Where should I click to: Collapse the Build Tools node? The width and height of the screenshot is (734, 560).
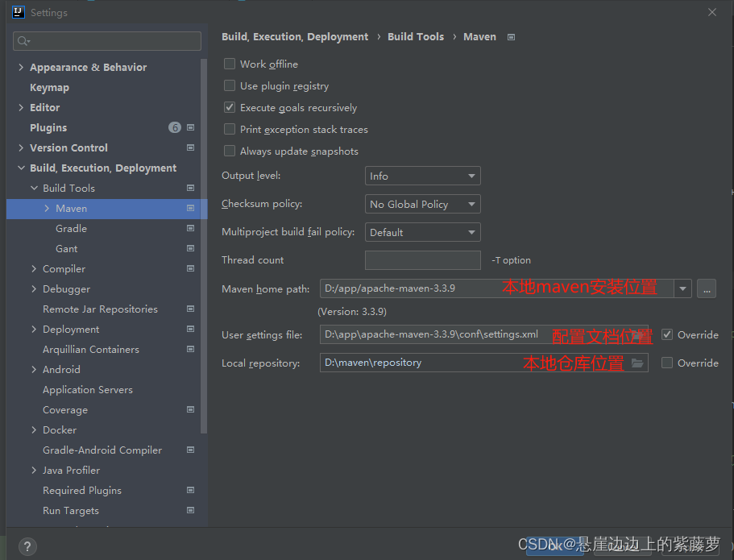click(x=34, y=188)
